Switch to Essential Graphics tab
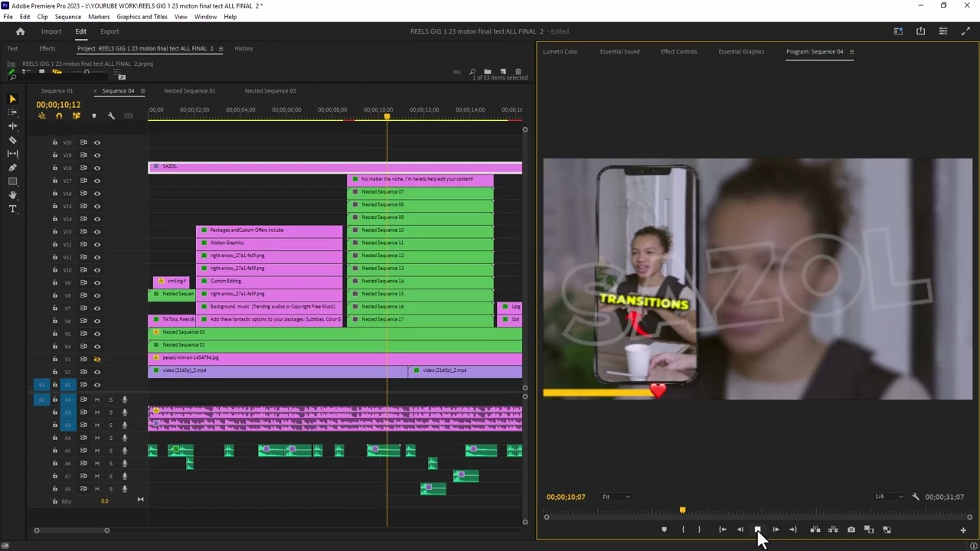The width and height of the screenshot is (980, 551). point(741,51)
